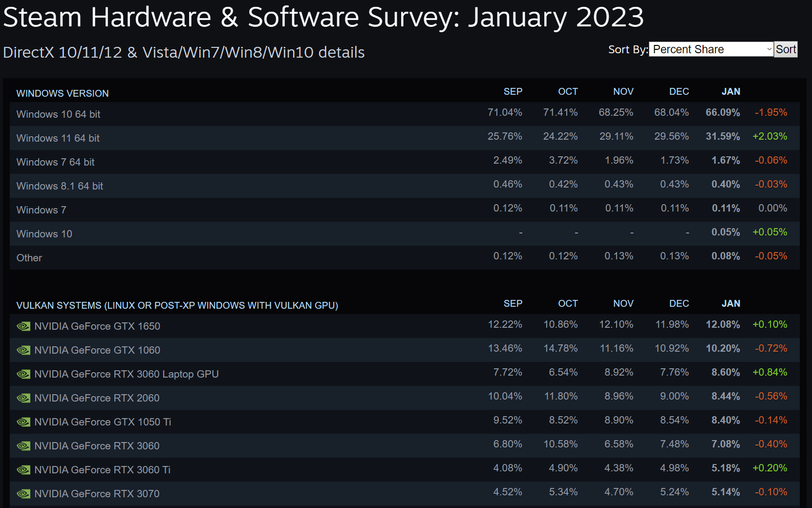812x508 pixels.
Task: Click GTX 1650 JAN value 12.08%
Action: [x=723, y=324]
